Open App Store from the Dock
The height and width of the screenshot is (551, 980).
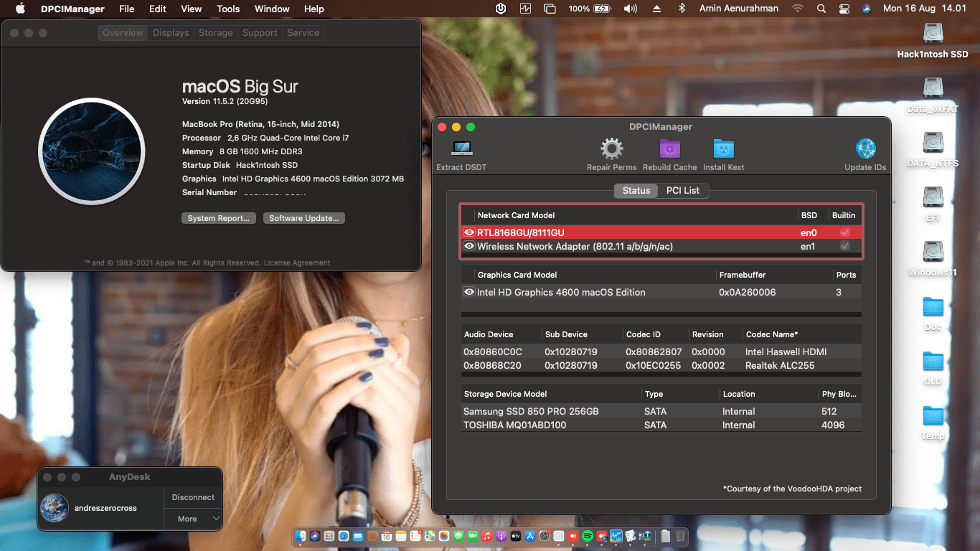[530, 536]
